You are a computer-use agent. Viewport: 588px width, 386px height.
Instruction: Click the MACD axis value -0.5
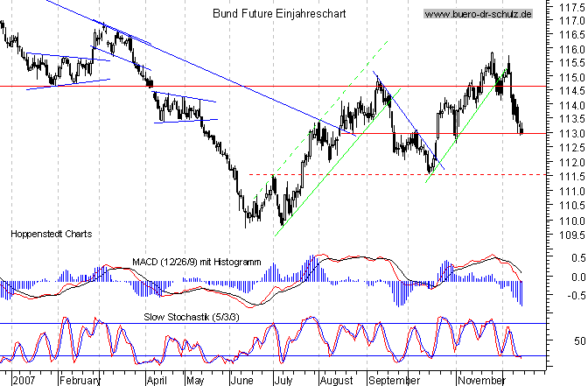577,295
